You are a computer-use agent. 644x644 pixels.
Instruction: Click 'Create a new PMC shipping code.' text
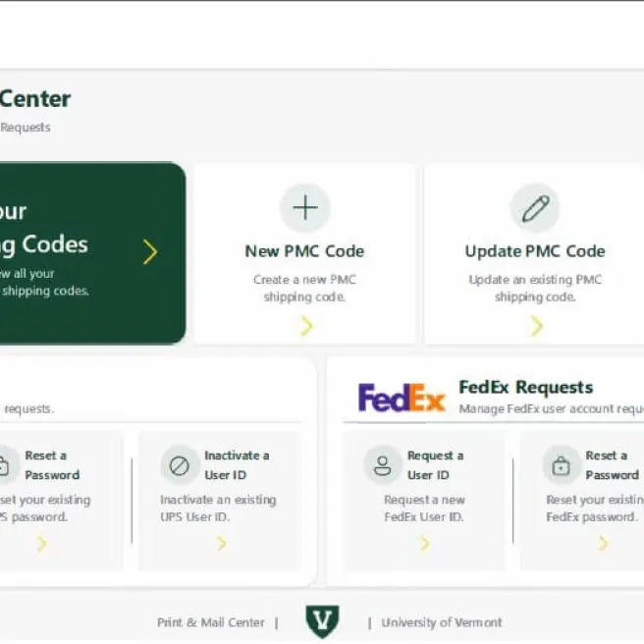tap(304, 288)
